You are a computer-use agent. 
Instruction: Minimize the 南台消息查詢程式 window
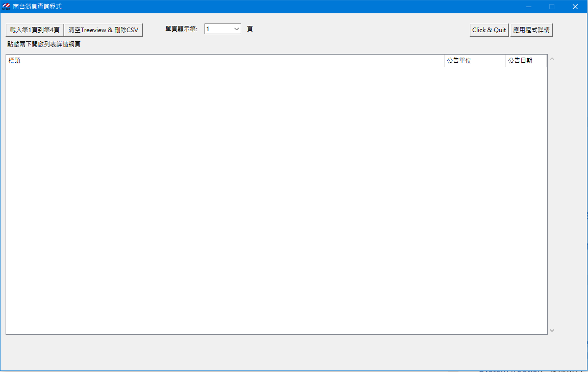529,7
